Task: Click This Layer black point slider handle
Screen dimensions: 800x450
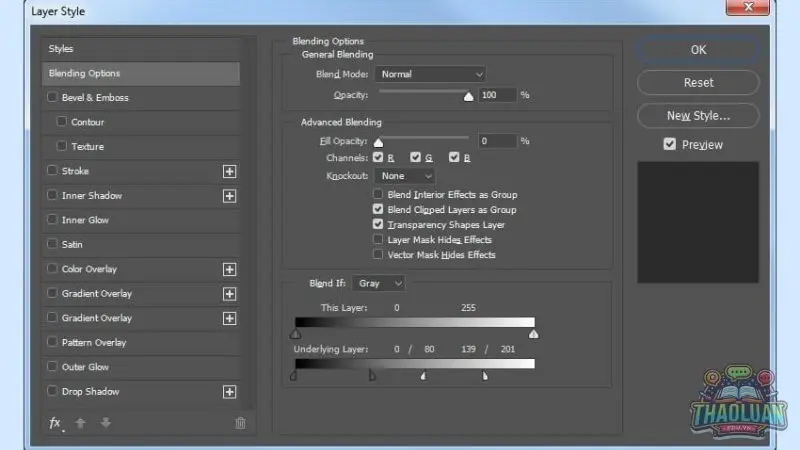Action: [295, 334]
